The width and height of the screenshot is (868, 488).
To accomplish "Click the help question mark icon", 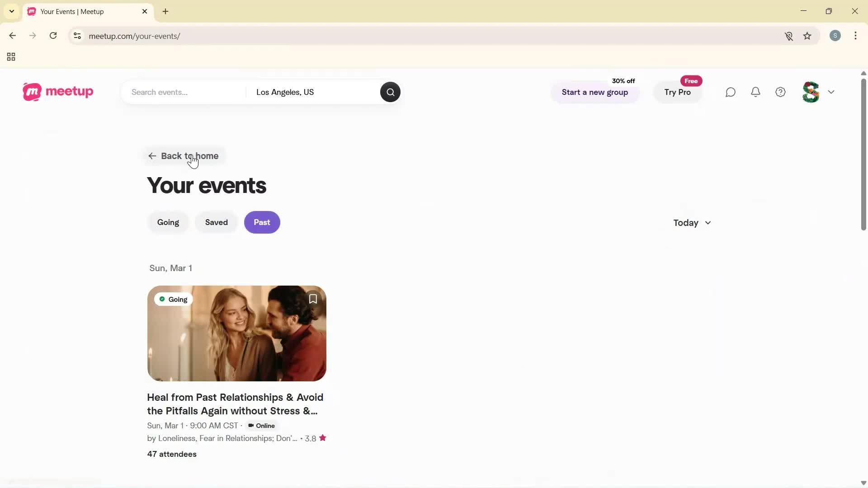I will pos(780,92).
